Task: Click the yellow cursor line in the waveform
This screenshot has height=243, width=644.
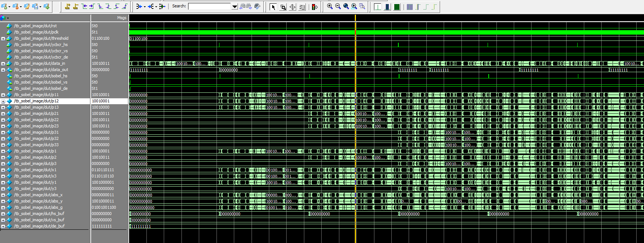Action: [356, 129]
